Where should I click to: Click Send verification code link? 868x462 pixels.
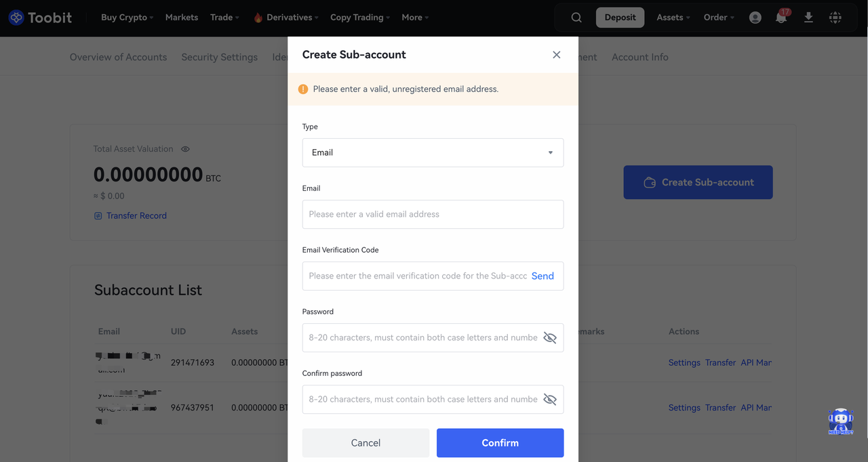coord(542,276)
